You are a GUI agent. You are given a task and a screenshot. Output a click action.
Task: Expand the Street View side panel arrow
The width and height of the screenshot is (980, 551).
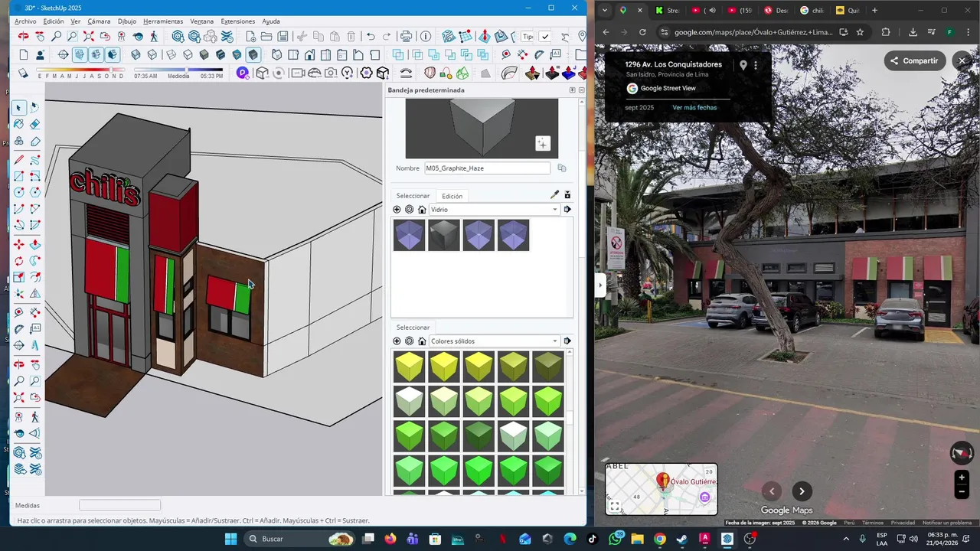(x=600, y=285)
